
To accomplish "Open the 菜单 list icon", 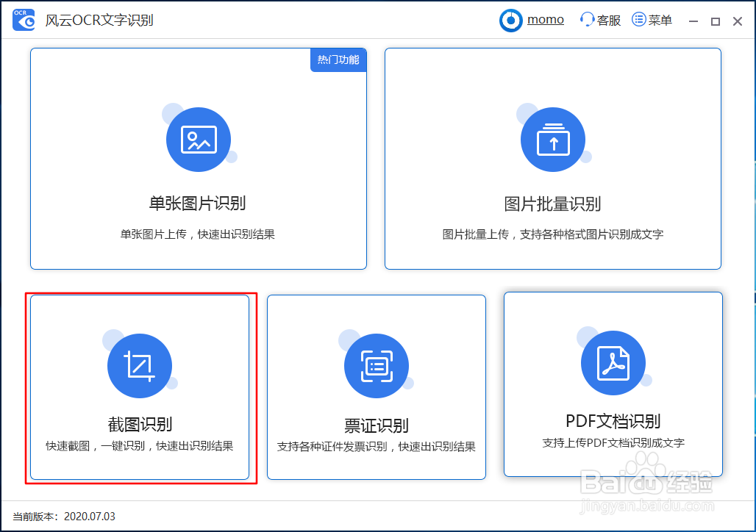I will [x=639, y=19].
